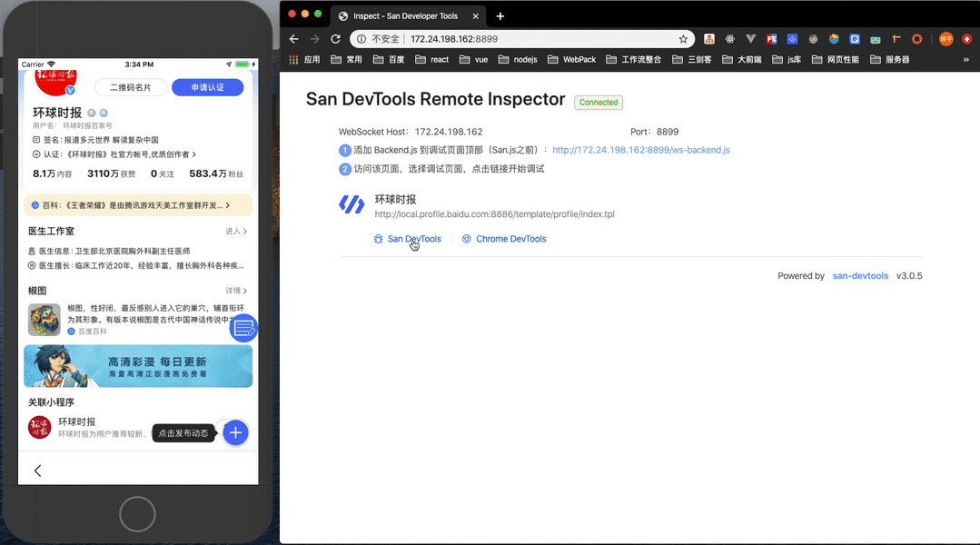Tap the blue plus publish button
The height and width of the screenshot is (545, 980).
tap(235, 432)
